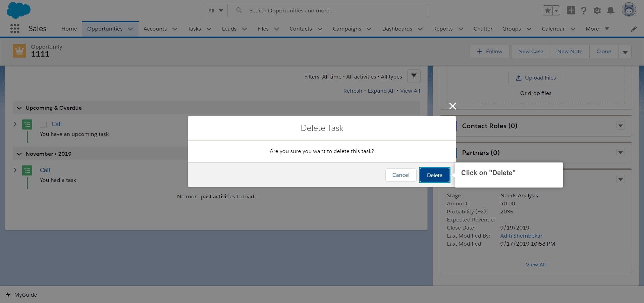The width and height of the screenshot is (644, 303).
Task: Click View All in the details card
Action: click(x=536, y=265)
